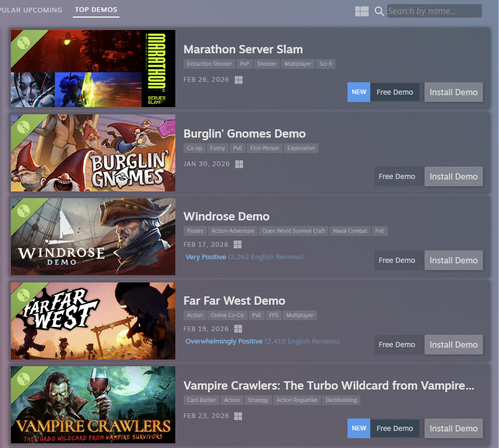Click the demo disc badge on Burglin' Gnomes
Screen dimensions: 499x448
(24, 127)
